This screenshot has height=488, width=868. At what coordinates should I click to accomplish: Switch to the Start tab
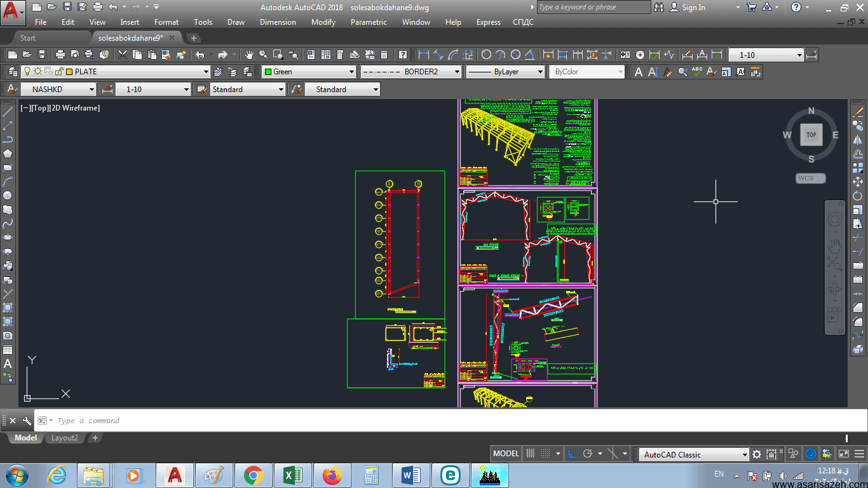28,38
